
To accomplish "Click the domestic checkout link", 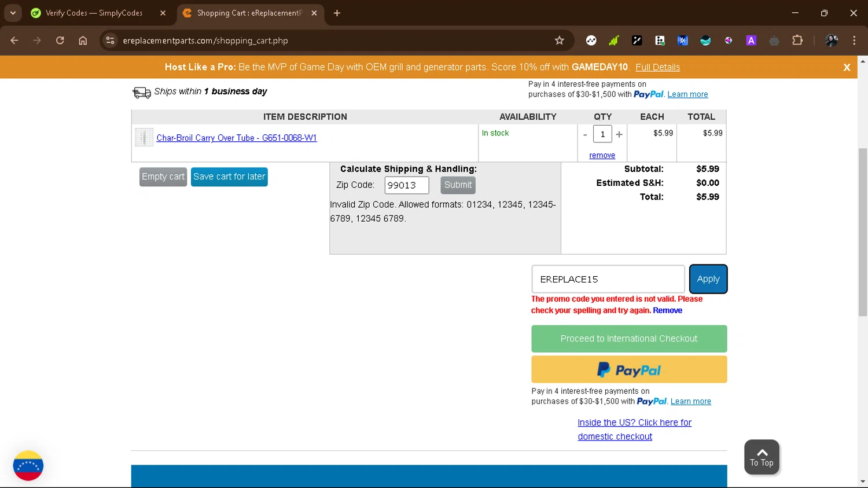I will (634, 430).
